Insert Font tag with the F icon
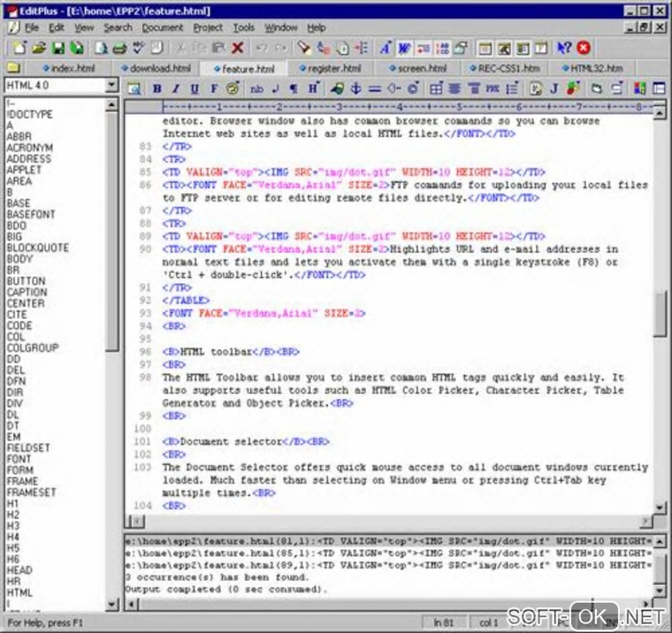Viewport: 672px width, 633px height. point(214,89)
